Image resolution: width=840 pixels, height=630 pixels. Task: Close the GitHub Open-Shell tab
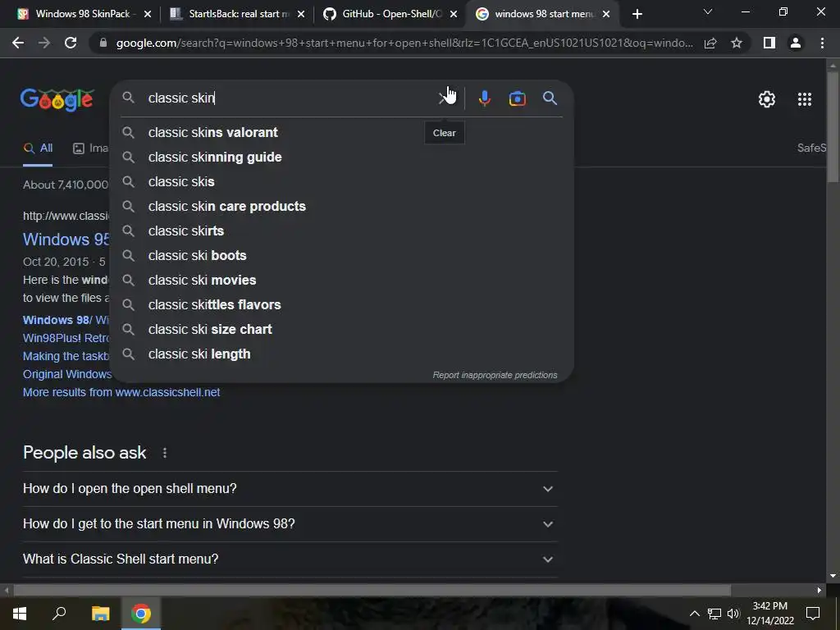click(x=454, y=14)
